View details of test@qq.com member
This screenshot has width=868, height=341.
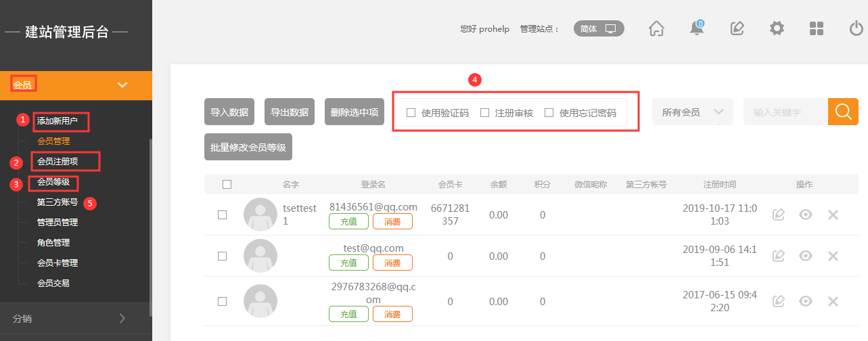tap(805, 256)
